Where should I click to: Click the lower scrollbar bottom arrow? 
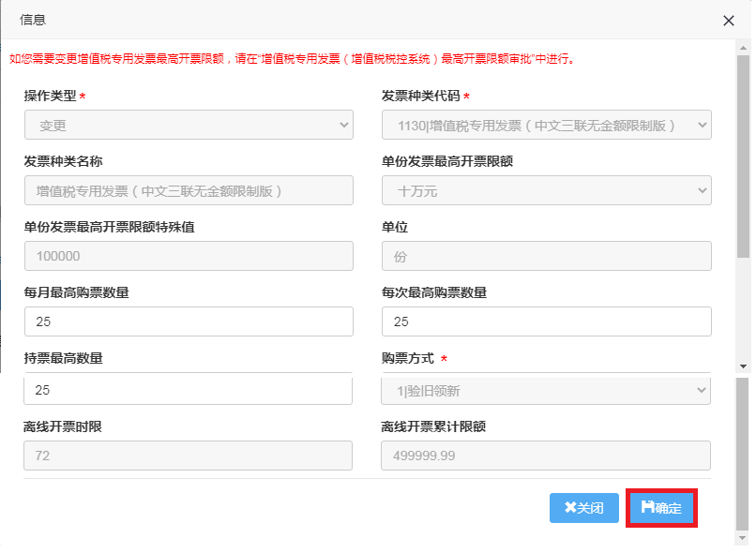(x=742, y=538)
